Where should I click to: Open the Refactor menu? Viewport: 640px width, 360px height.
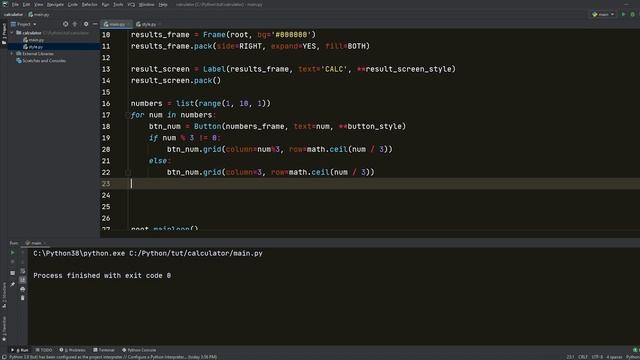click(89, 4)
